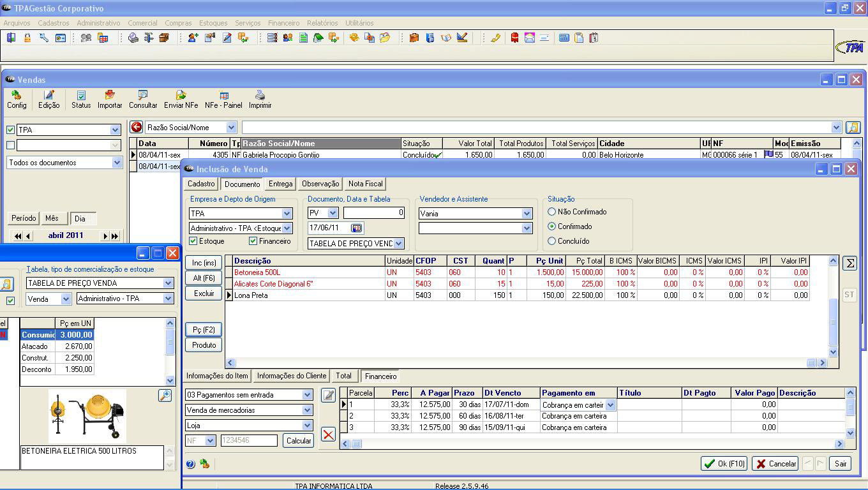Open the Financeiro menu in menu bar

283,23
